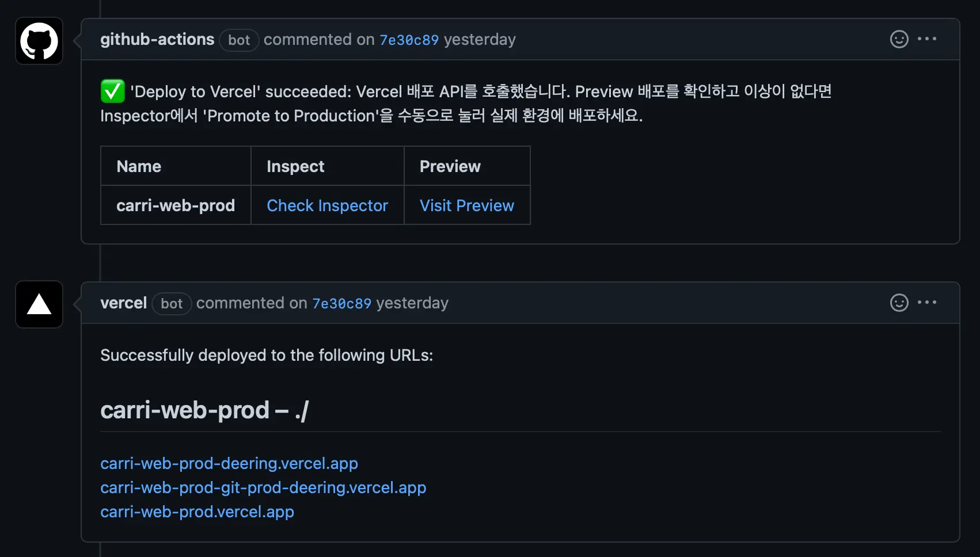Select the bot badge beside github-actions
This screenshot has width=980, height=557.
[239, 40]
